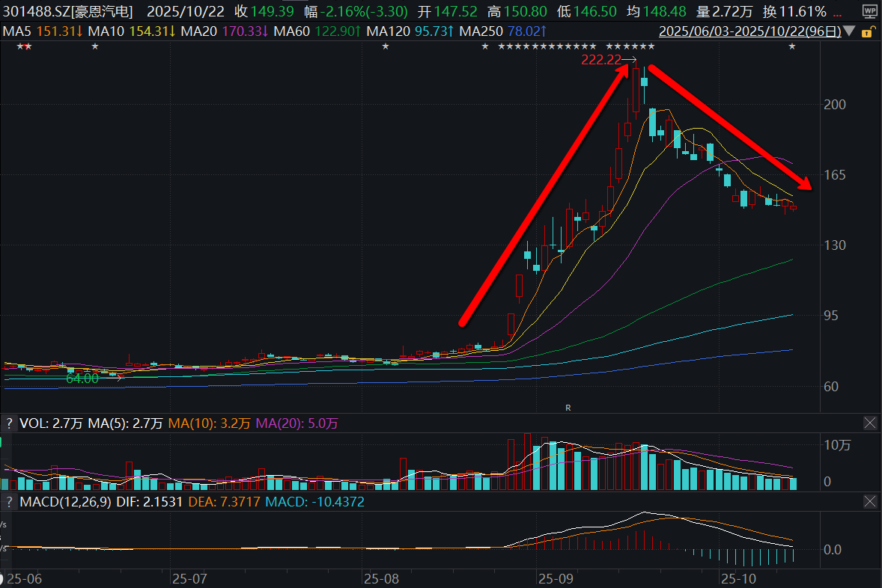
Task: Close the VOL indicator panel
Action: pyautogui.click(x=870, y=423)
